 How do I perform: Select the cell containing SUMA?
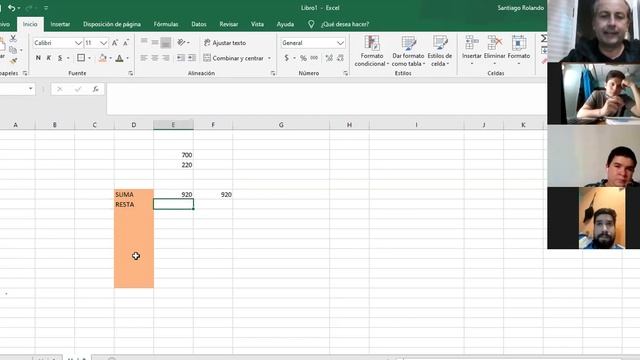(x=134, y=194)
